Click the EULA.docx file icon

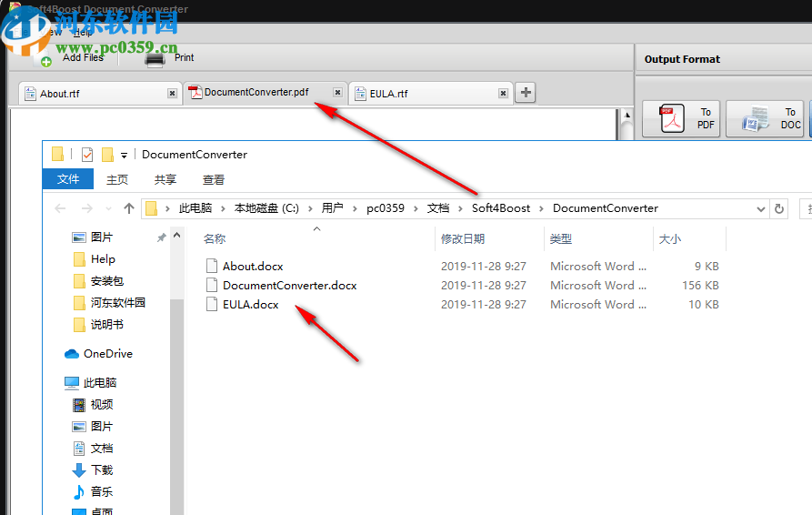211,304
